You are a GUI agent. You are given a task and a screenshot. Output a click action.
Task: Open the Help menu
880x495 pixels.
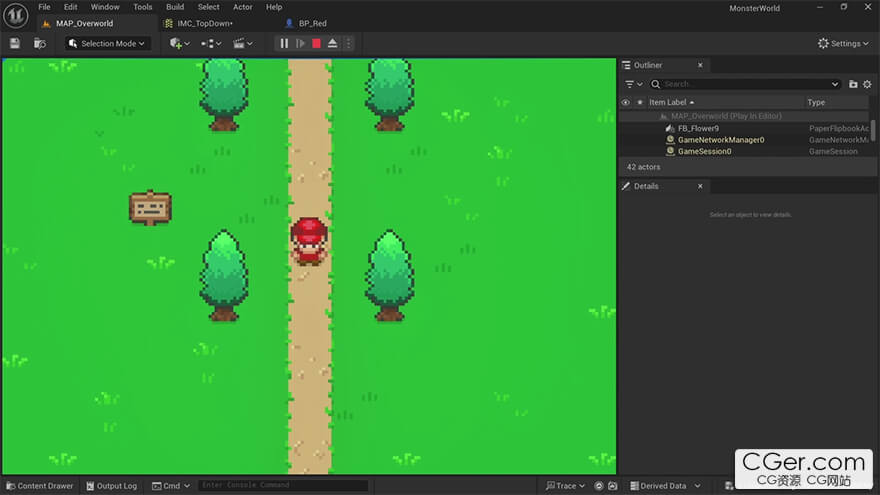tap(274, 7)
